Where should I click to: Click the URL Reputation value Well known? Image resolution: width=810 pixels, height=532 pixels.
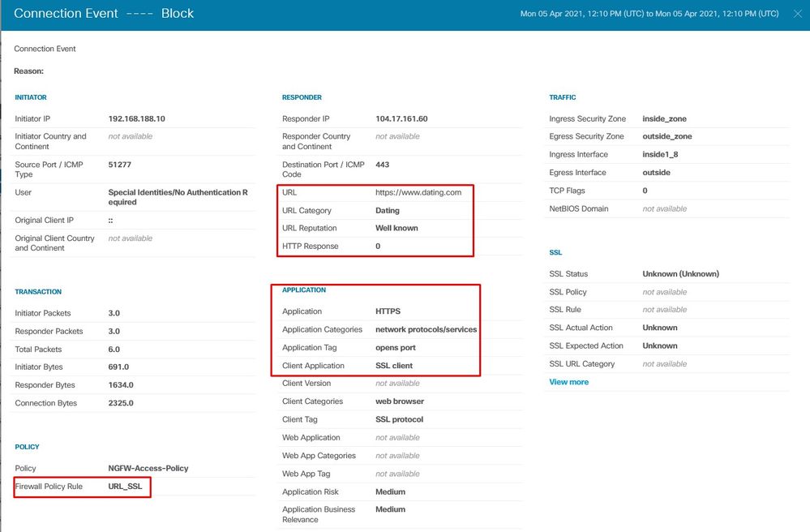click(x=396, y=229)
